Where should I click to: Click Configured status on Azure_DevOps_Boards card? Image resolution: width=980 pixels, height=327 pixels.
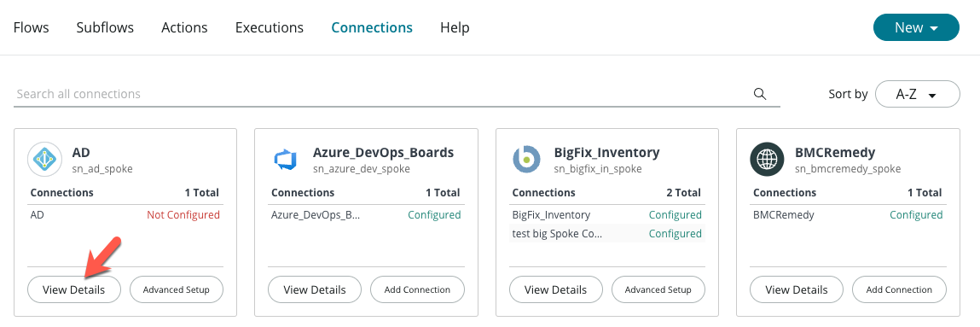tap(434, 214)
